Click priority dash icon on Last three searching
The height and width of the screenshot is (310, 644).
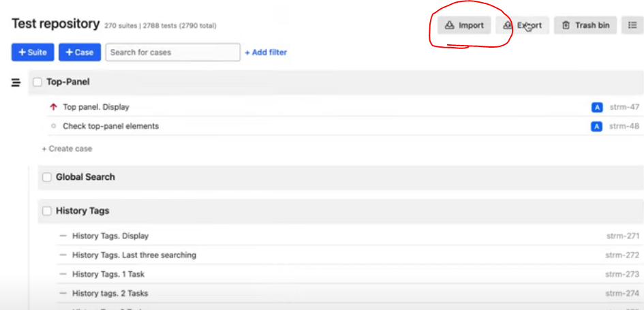pyautogui.click(x=63, y=255)
